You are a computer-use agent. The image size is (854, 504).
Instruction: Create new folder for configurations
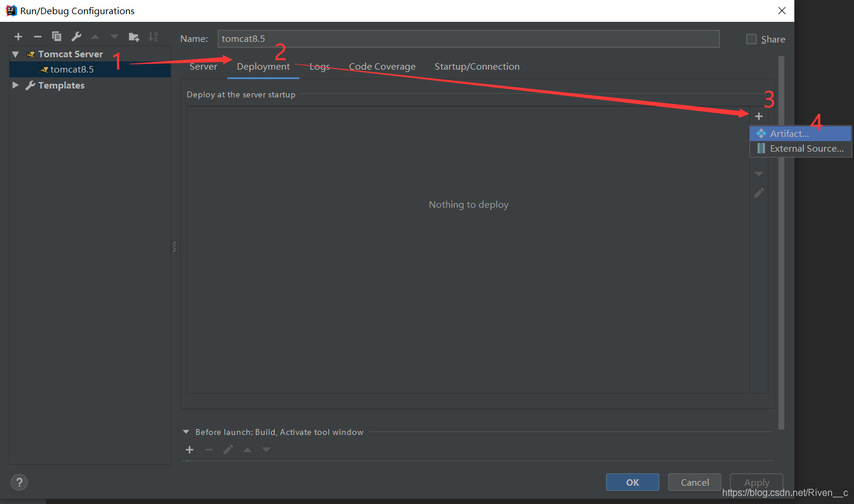pos(134,37)
